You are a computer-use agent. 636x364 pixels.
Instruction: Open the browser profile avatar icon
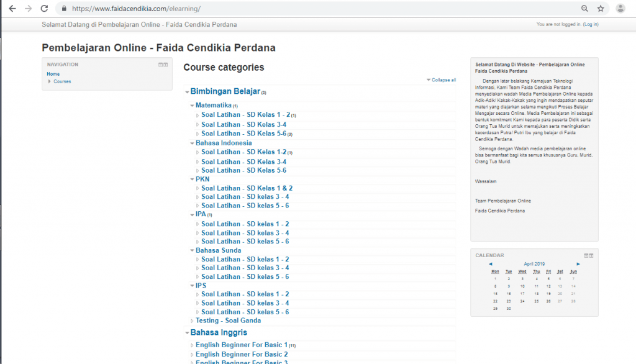click(x=620, y=9)
